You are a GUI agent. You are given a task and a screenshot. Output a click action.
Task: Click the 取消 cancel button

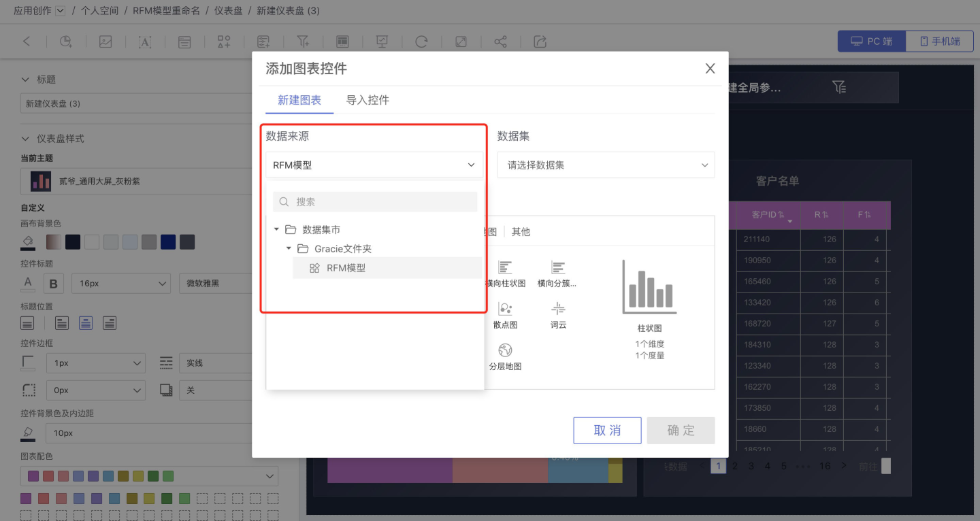[607, 431]
